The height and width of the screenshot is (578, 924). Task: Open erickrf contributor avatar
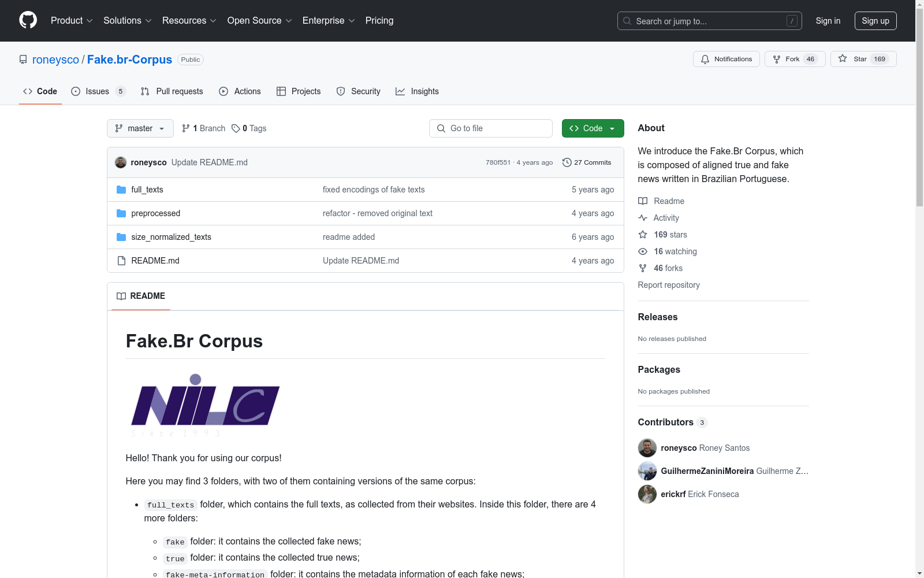point(647,494)
